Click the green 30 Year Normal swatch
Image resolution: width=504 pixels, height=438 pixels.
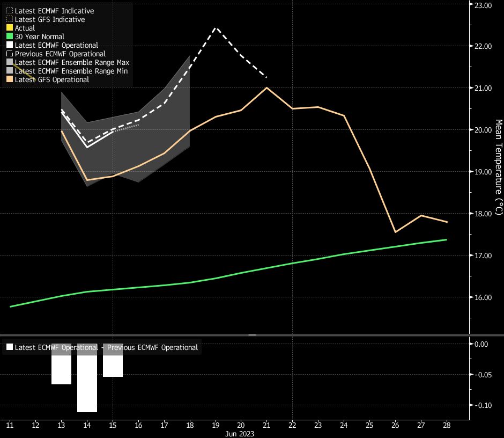point(10,36)
